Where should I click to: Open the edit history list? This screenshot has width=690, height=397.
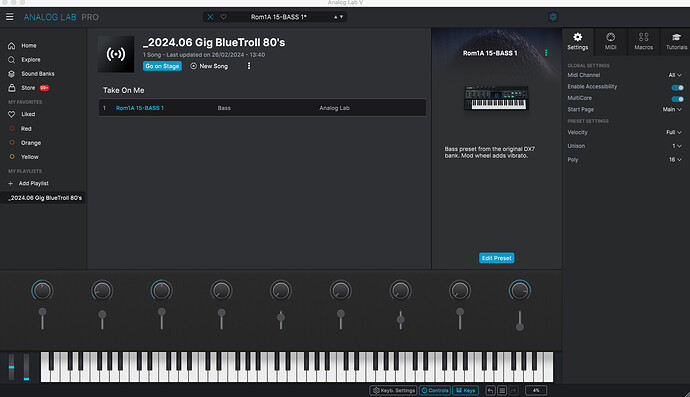click(x=502, y=390)
